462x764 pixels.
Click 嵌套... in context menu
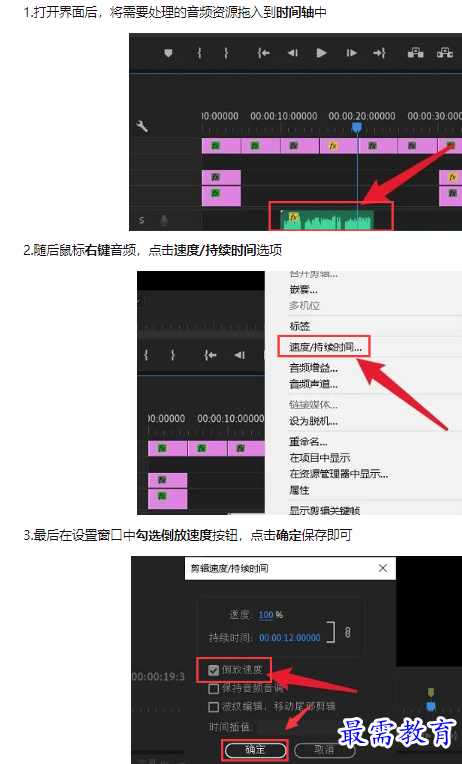[304, 290]
